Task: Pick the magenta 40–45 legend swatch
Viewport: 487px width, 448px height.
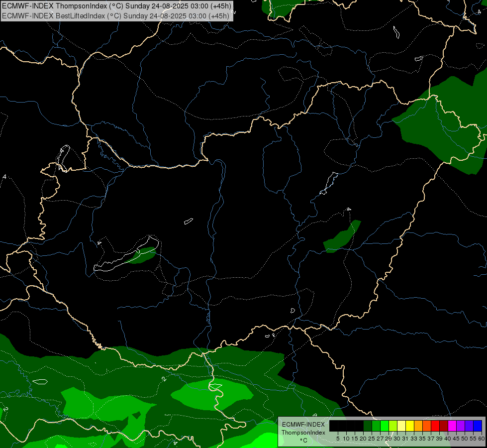Action: 452,426
